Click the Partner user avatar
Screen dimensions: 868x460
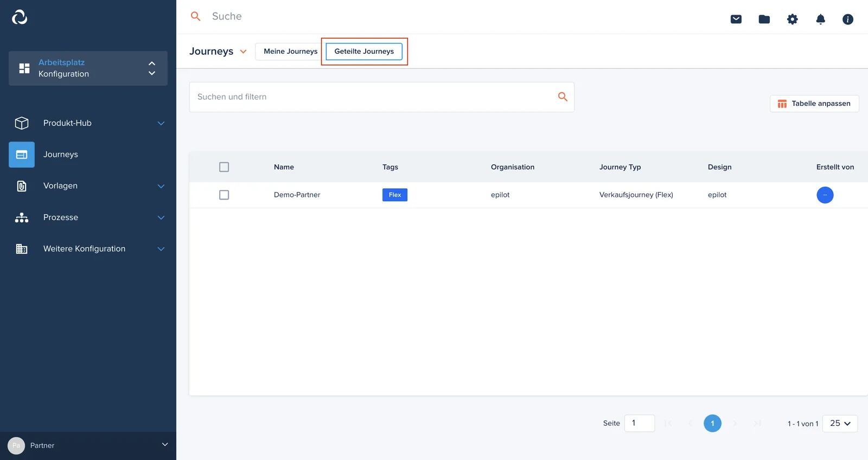tap(16, 445)
